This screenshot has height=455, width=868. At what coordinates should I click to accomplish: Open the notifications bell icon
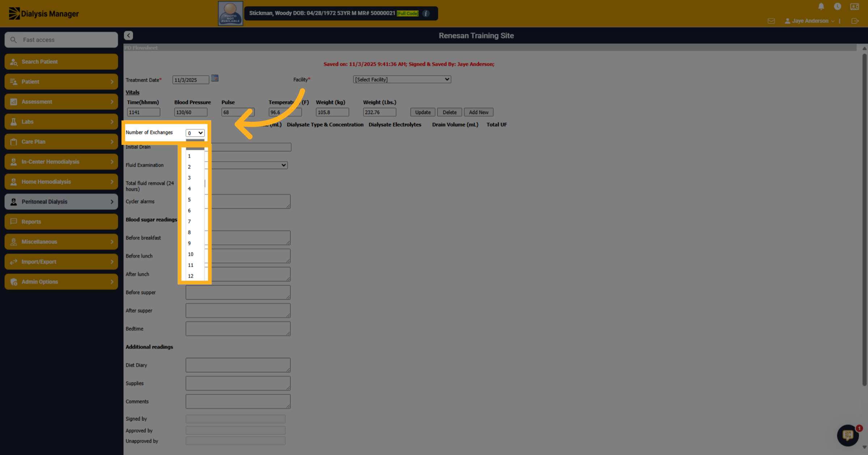pyautogui.click(x=821, y=7)
